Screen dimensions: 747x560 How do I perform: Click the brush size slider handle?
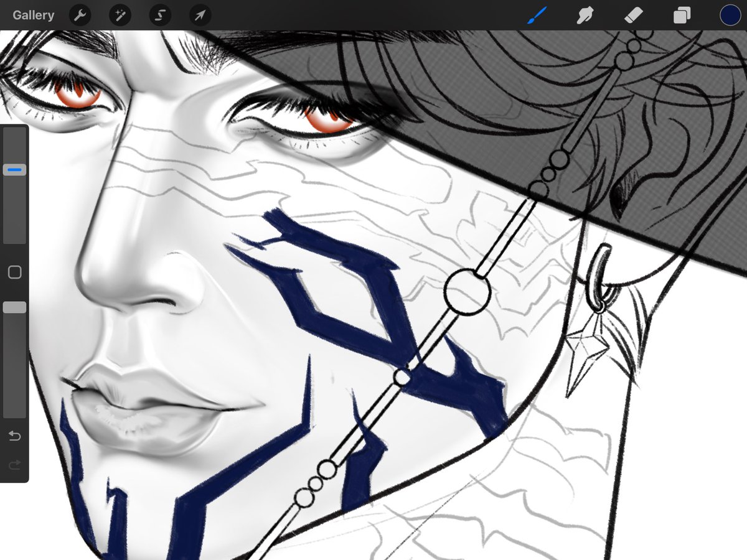(15, 169)
